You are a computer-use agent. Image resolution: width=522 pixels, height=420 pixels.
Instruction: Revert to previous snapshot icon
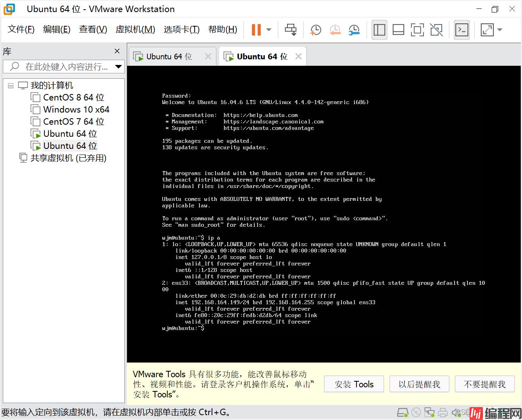[335, 30]
